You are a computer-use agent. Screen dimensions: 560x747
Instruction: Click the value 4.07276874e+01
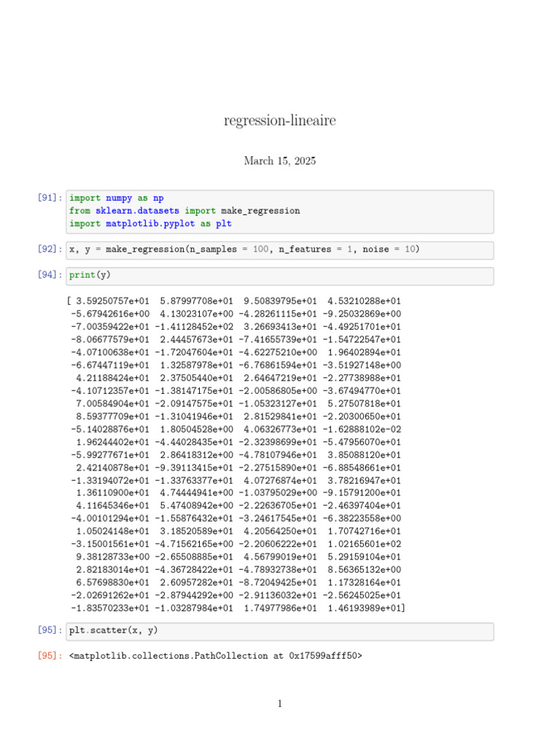tap(280, 481)
